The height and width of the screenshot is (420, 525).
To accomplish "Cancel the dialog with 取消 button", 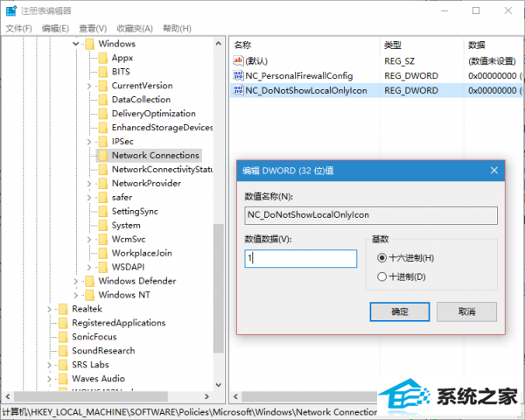I will (x=466, y=311).
